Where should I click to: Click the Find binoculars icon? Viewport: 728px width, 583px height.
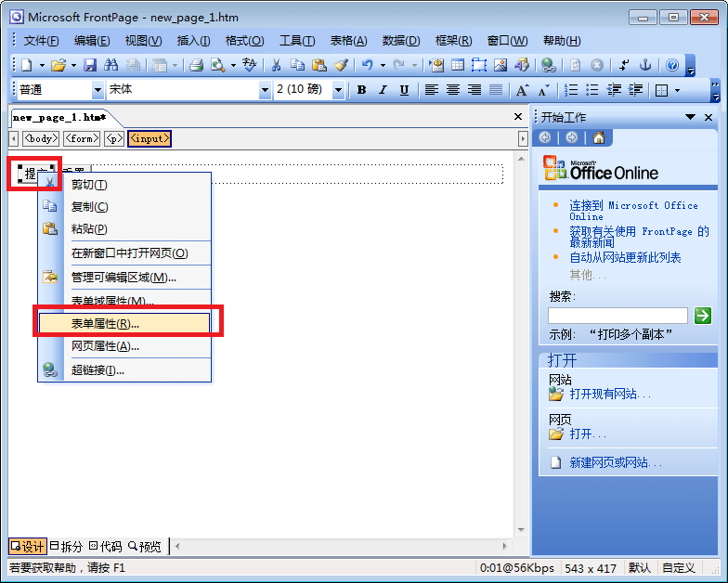tap(111, 65)
